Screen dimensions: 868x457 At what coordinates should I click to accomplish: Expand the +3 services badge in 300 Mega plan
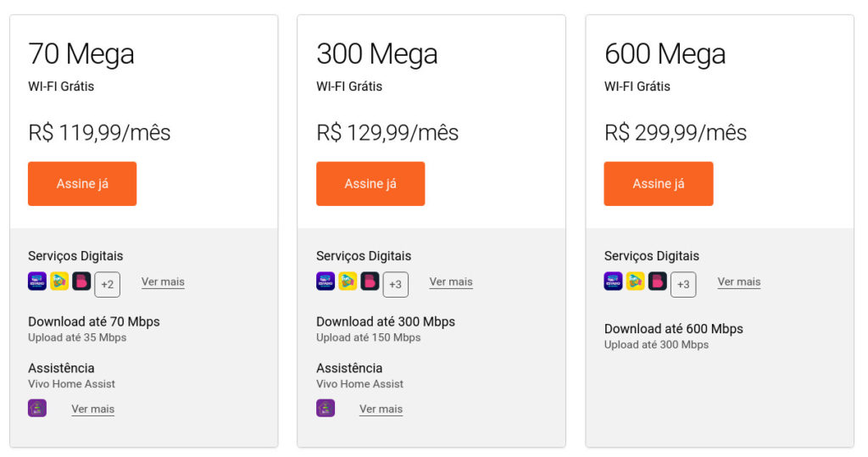coord(396,285)
